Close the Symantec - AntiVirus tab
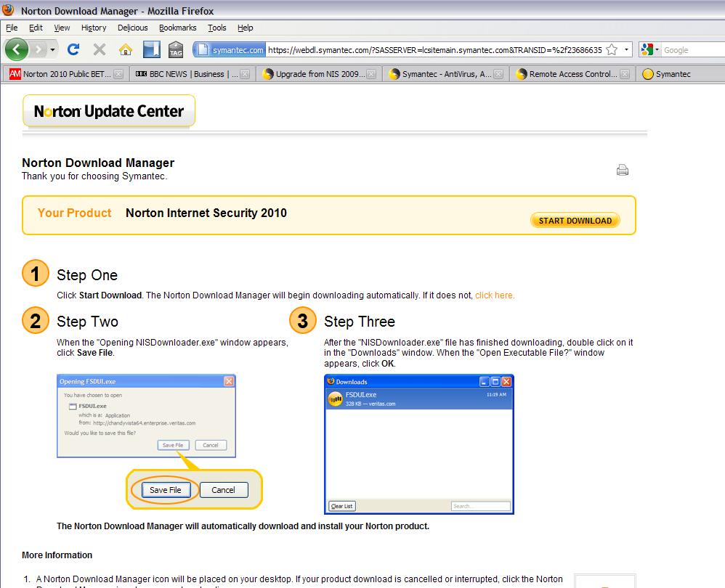Viewport: 725px width, 588px height. pyautogui.click(x=498, y=74)
